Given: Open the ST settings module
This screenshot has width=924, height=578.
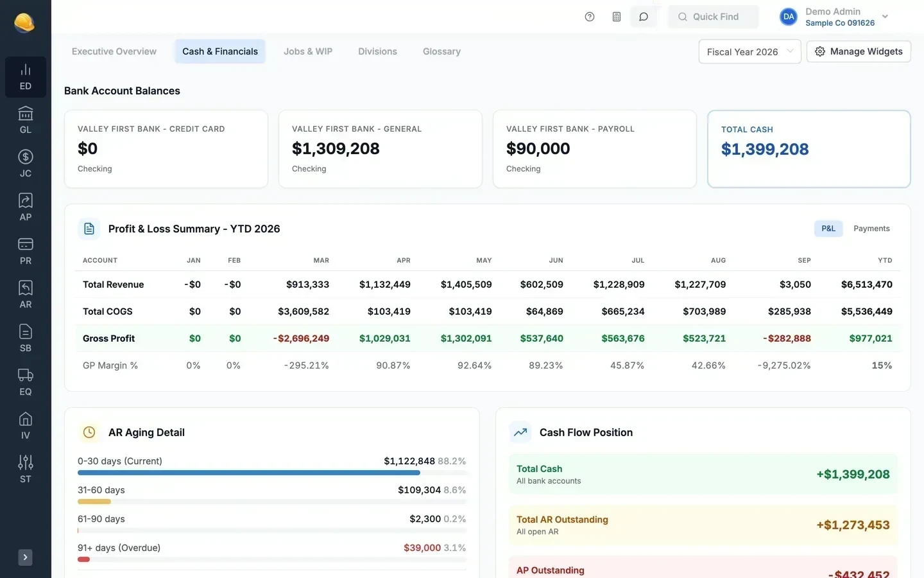Looking at the screenshot, I should tap(26, 470).
